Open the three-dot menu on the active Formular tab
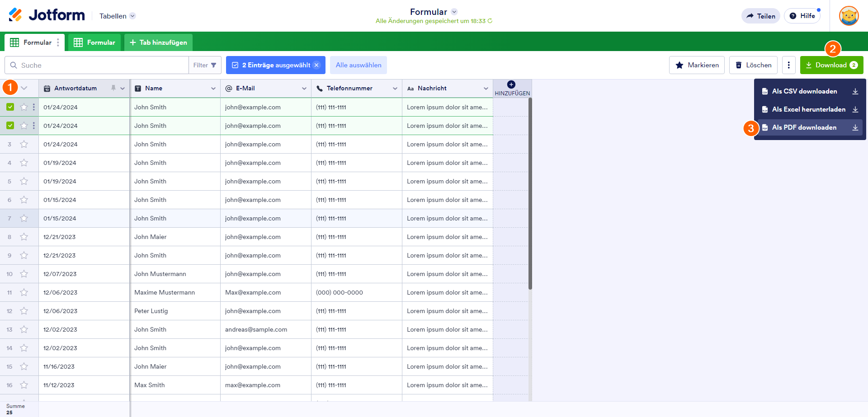868x417 pixels. tap(58, 42)
